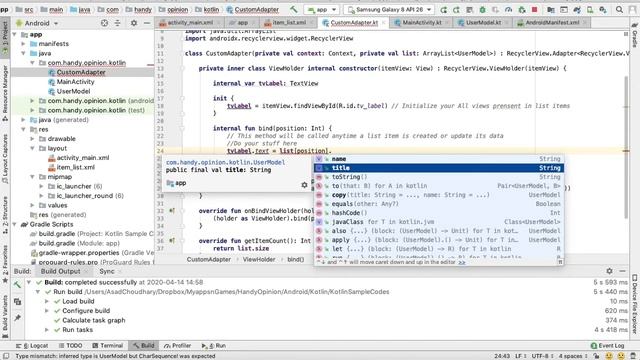Image resolution: width=640 pixels, height=360 pixels.
Task: Toggle the Project tool window stripe button
Action: coord(5,37)
